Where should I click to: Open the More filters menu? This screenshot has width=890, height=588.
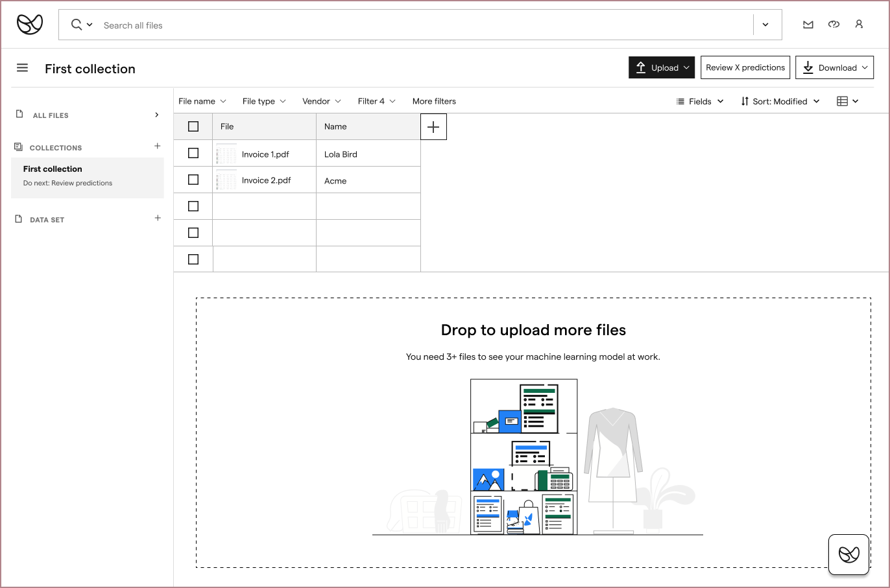coord(434,101)
